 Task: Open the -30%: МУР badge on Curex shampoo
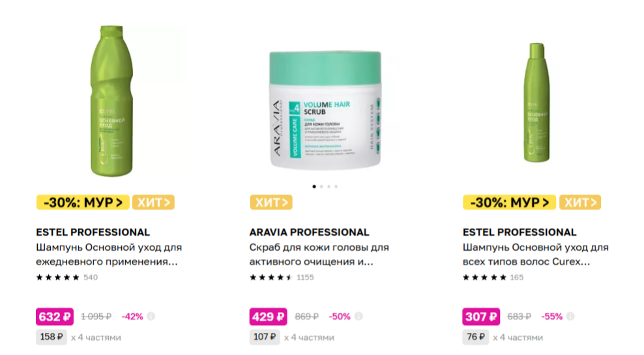[509, 203]
